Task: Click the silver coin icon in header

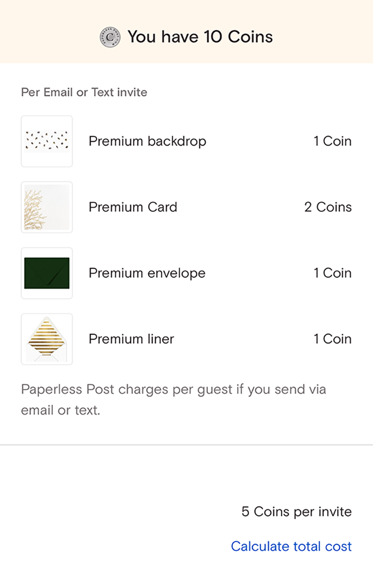Action: [x=110, y=37]
